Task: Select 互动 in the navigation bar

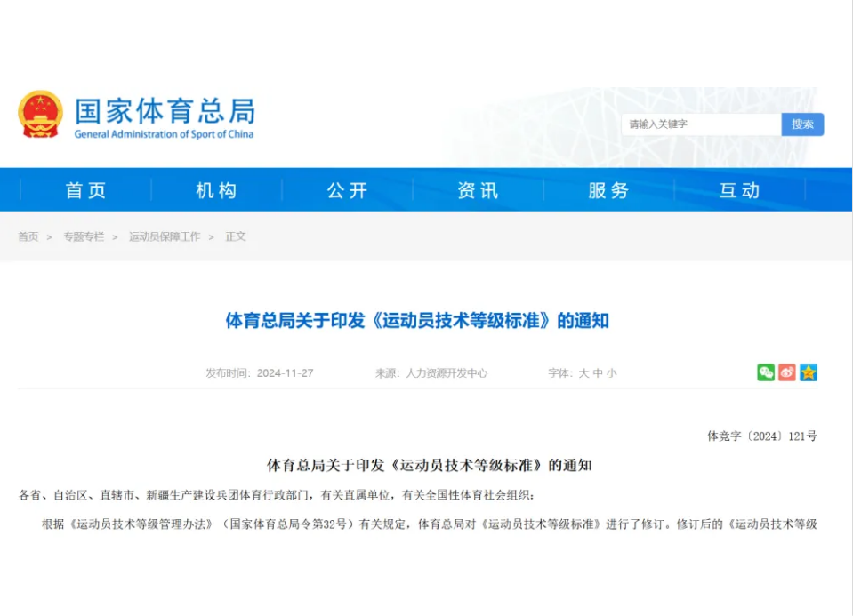Action: tap(739, 190)
